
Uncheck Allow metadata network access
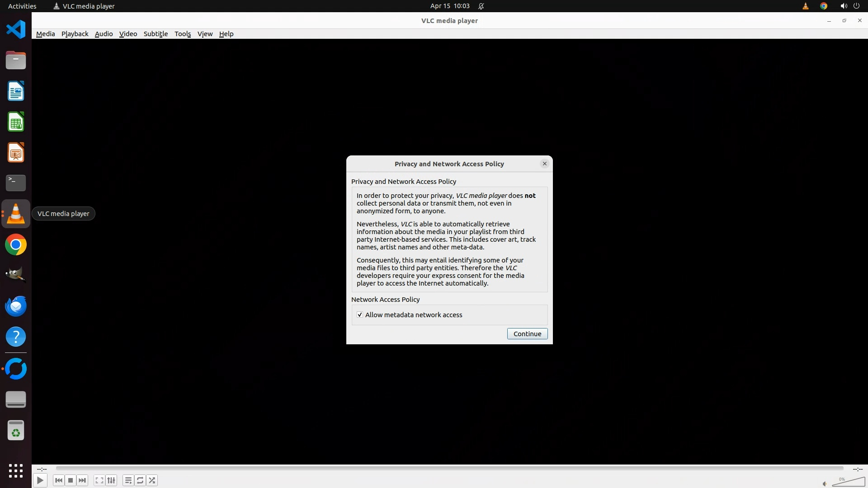click(x=360, y=315)
